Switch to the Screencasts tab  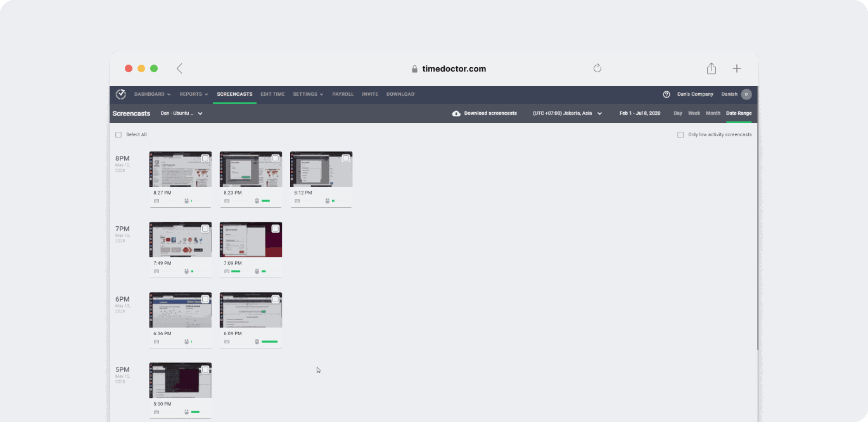click(x=234, y=94)
